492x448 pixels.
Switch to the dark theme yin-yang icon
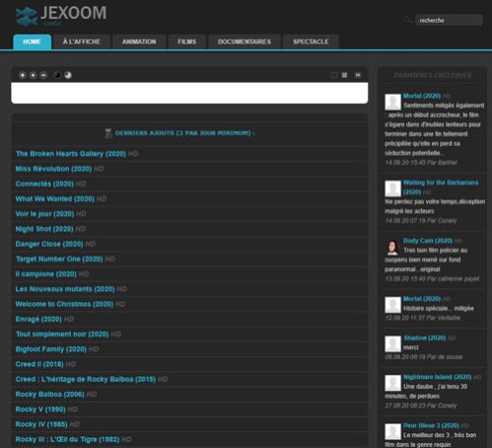point(57,75)
